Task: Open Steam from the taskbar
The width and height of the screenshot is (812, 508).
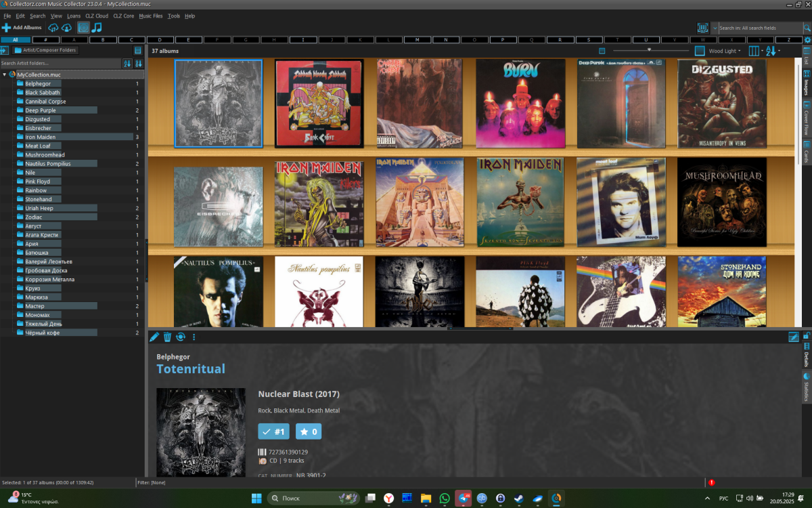Action: pyautogui.click(x=518, y=498)
